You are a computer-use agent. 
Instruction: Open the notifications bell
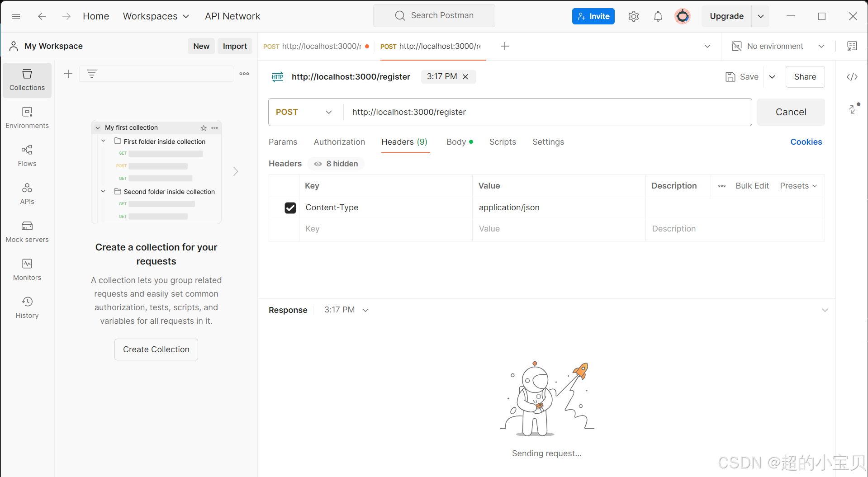[658, 16]
